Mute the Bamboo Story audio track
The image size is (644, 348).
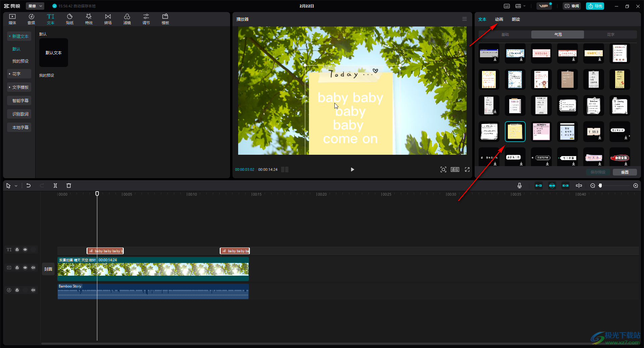point(33,290)
